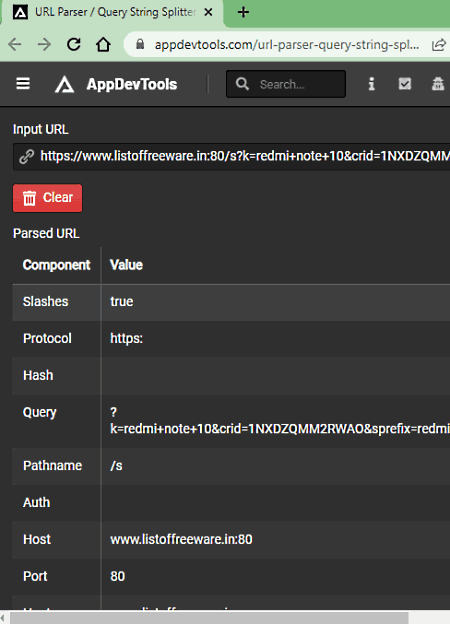
Task: Click the bug icon in header
Action: coord(438,84)
